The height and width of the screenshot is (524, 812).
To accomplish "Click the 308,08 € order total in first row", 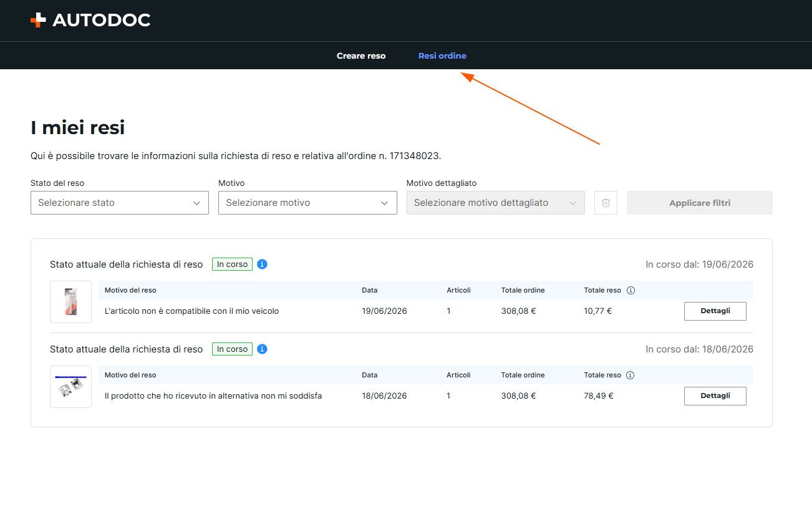I will (x=518, y=311).
